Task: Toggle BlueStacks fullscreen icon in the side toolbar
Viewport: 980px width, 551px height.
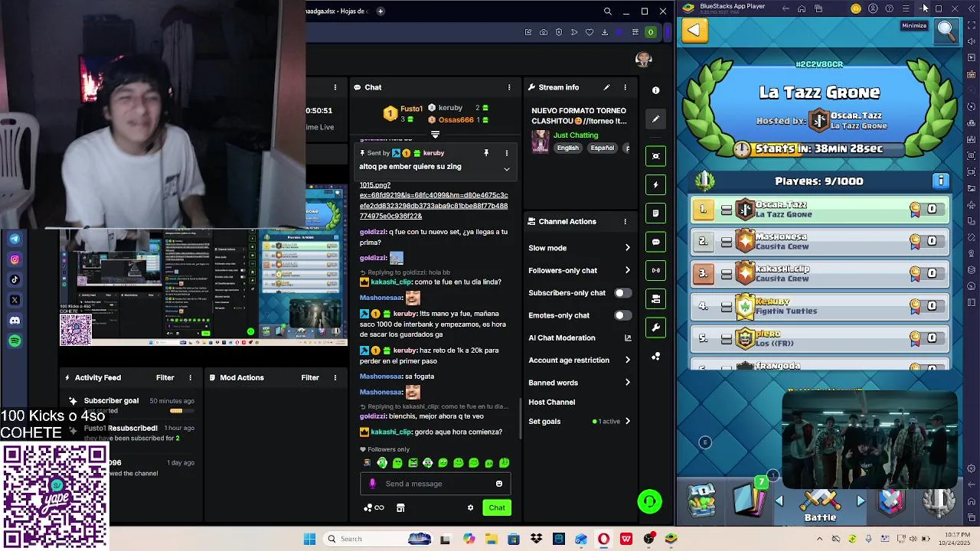Action: coord(972,24)
